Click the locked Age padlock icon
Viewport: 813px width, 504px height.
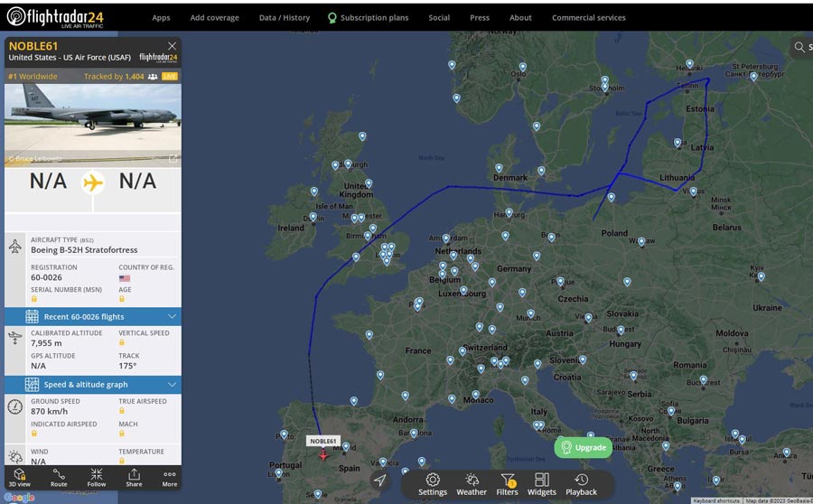point(122,299)
